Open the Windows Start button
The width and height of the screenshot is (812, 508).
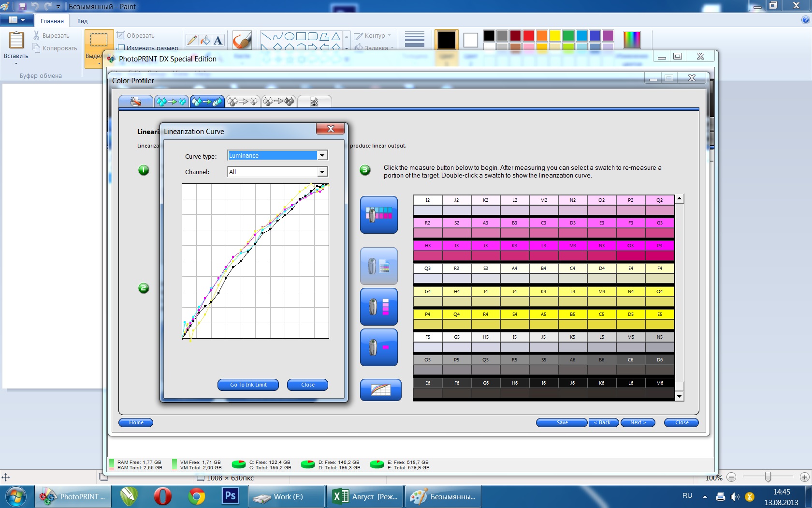tap(15, 497)
